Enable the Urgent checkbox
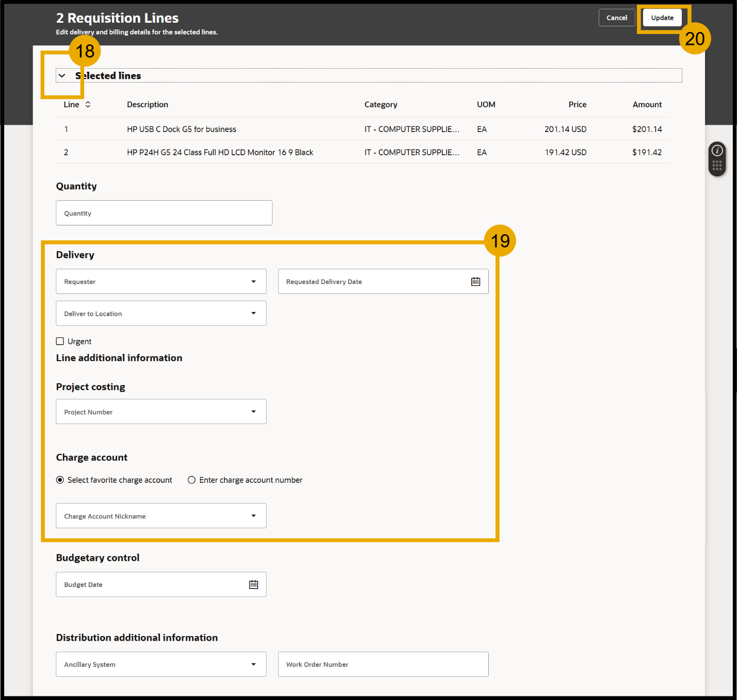This screenshot has height=700, width=737. pyautogui.click(x=60, y=341)
